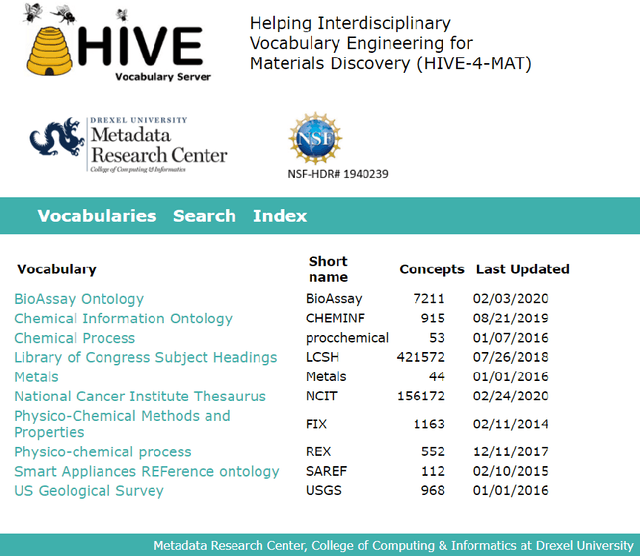Select the short name SAREF
This screenshot has width=640, height=556.
pyautogui.click(x=327, y=471)
